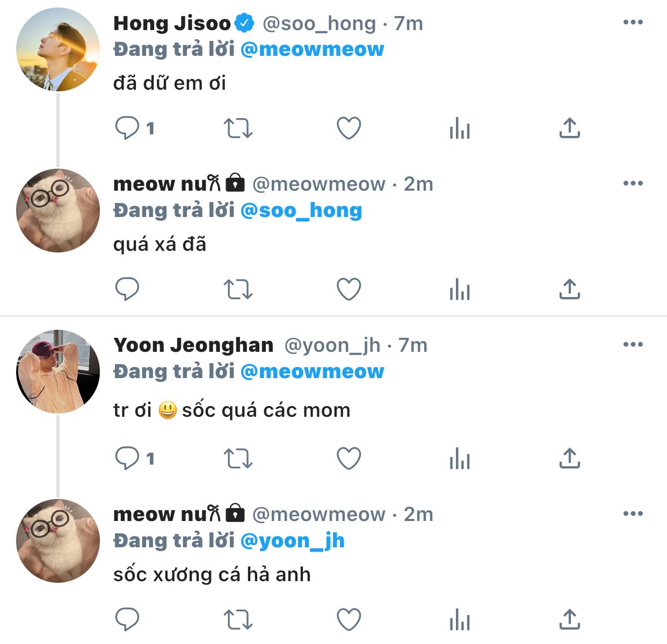This screenshot has width=667, height=644.
Task: Reply to Yoon Jeonghan's tweet
Action: click(x=128, y=459)
